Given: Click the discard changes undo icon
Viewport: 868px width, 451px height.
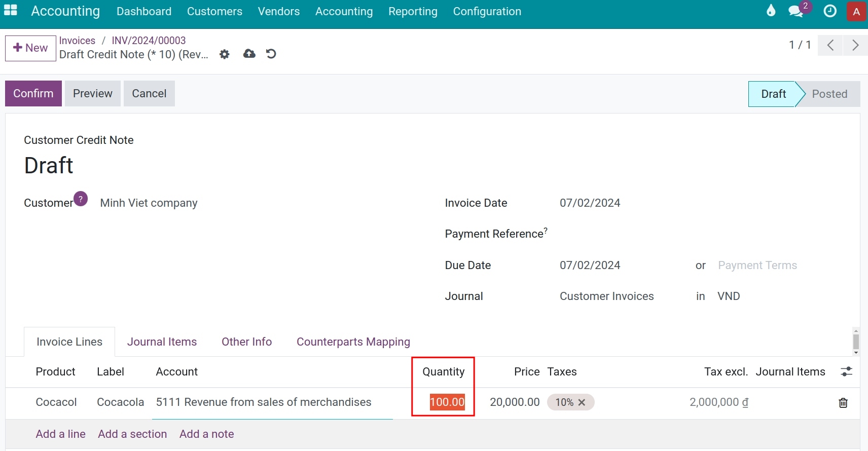Looking at the screenshot, I should pos(271,54).
